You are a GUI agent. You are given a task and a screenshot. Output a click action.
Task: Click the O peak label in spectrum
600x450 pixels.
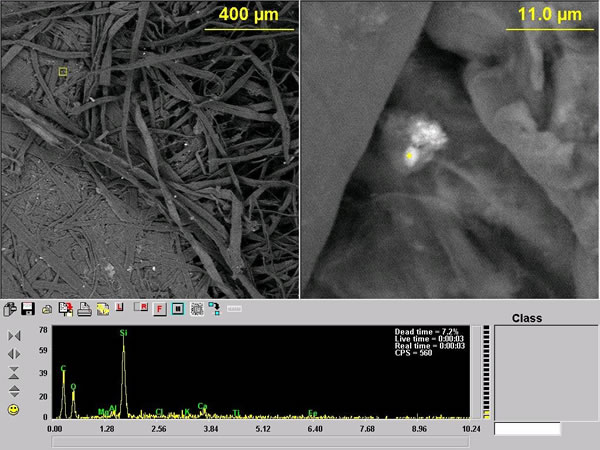[x=73, y=387]
